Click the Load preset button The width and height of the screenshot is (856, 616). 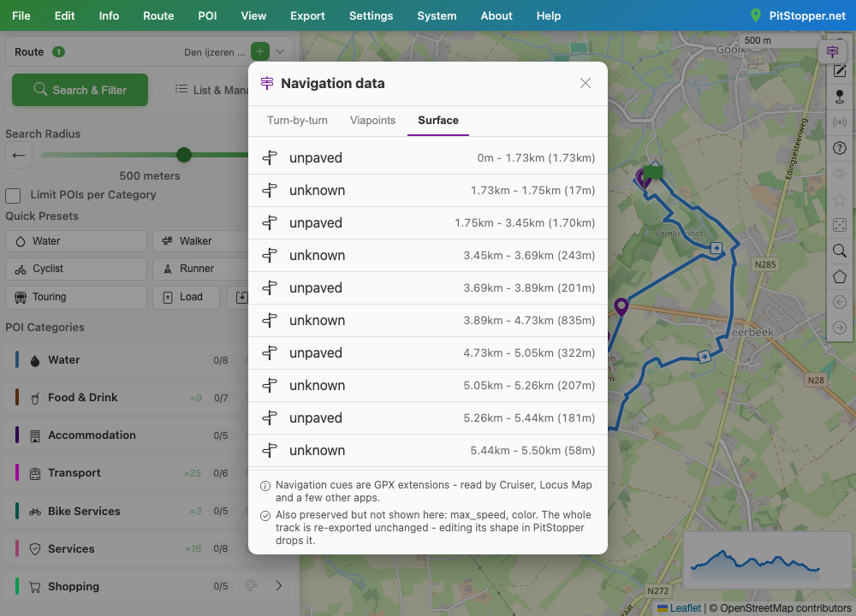coord(186,298)
